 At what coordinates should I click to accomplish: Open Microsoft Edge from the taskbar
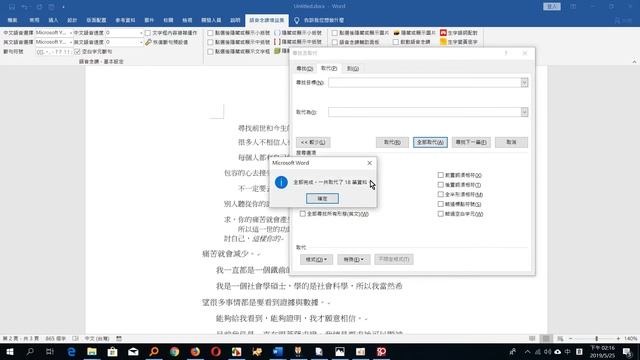(71, 351)
